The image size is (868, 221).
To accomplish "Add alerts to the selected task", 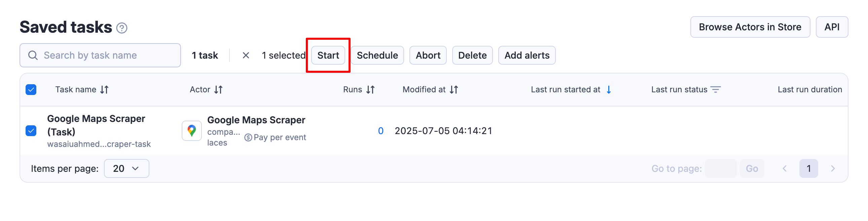I will (527, 55).
